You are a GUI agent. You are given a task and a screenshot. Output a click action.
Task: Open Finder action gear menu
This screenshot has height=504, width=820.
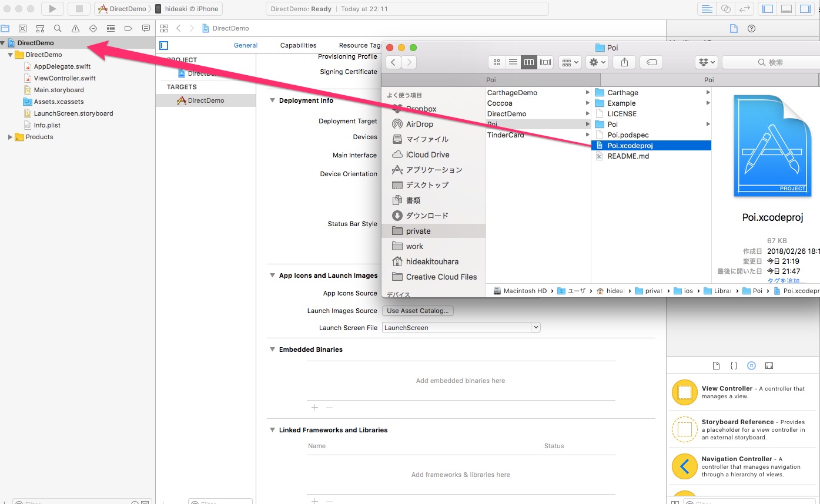click(597, 62)
